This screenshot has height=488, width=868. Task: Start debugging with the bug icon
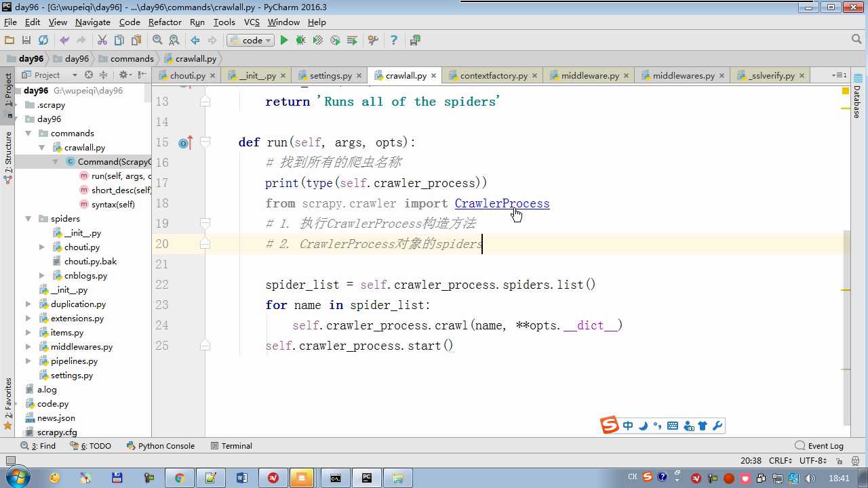301,40
